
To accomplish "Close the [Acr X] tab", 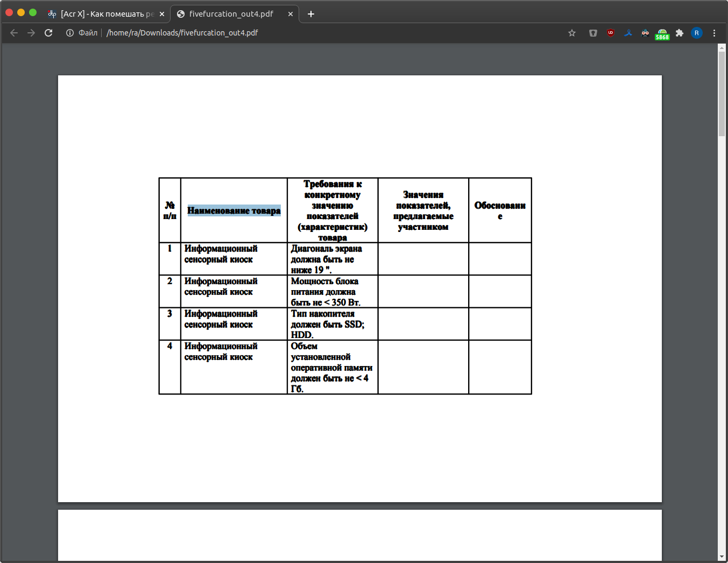I will [162, 14].
